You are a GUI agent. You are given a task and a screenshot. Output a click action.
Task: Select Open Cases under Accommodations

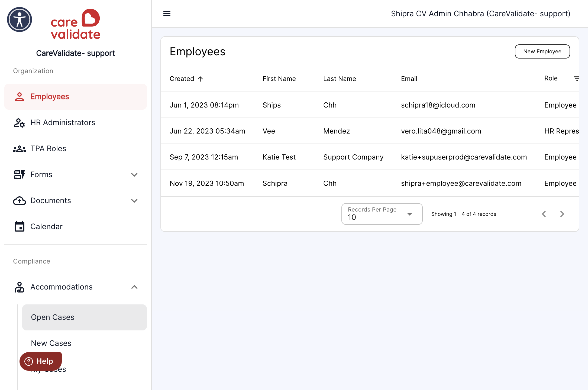85,317
